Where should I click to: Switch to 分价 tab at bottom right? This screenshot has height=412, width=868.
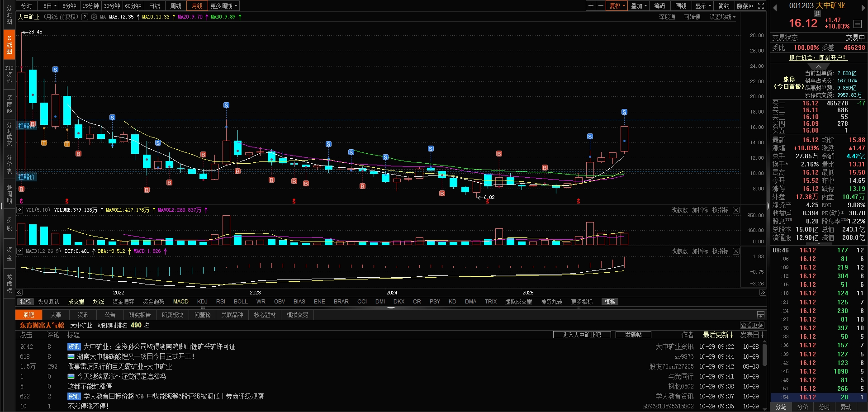pos(803,407)
